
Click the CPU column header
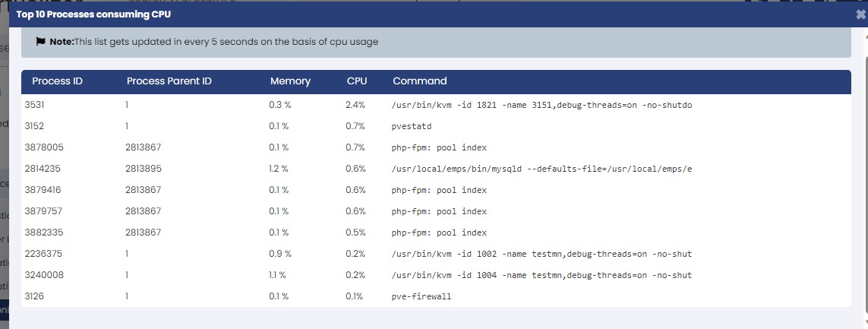click(357, 81)
